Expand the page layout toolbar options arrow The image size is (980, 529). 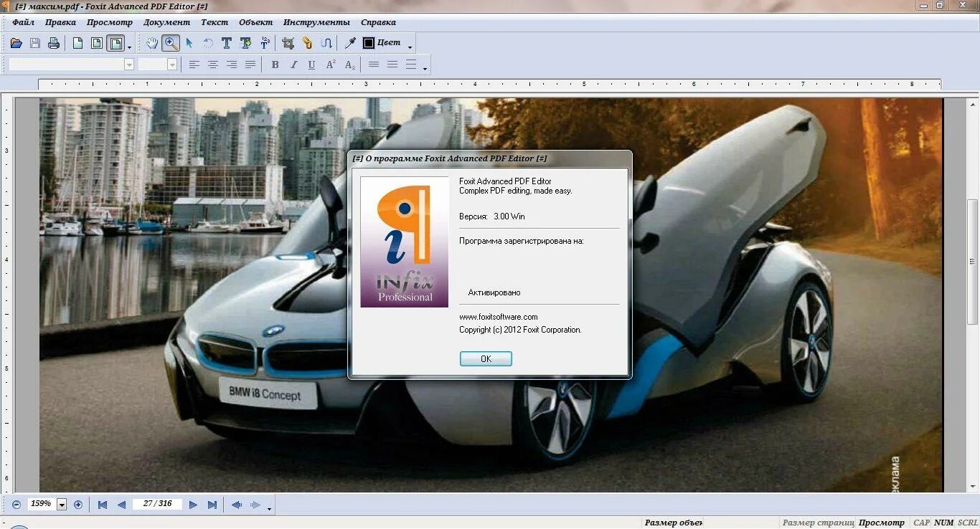click(129, 47)
